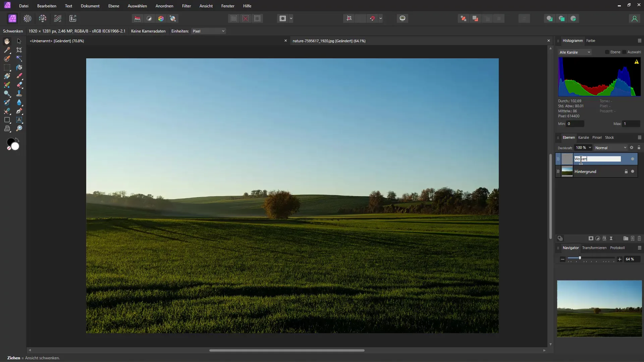The image size is (644, 362).
Task: Enable the Ebene histogram checkbox
Action: (x=607, y=52)
